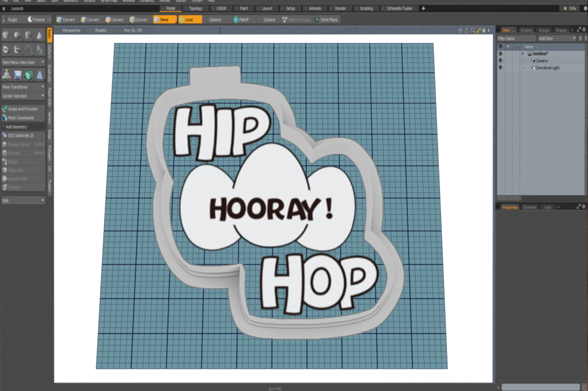Click the visibility column header eye
Image resolution: width=588 pixels, height=391 pixels.
[x=500, y=47]
